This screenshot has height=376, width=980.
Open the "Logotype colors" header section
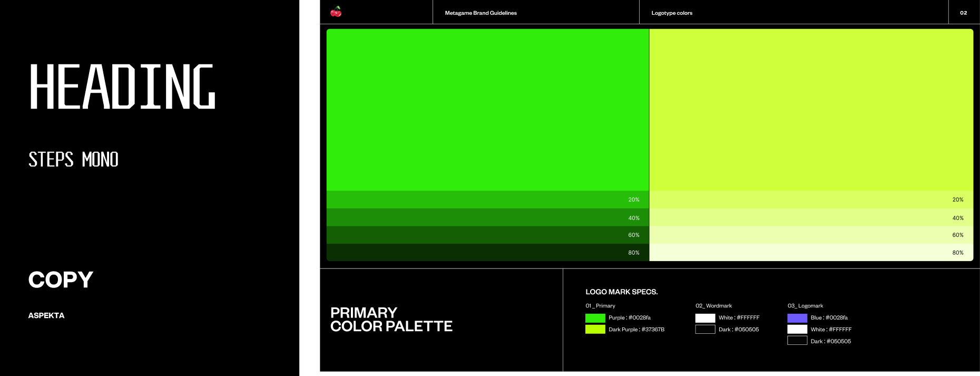[x=672, y=13]
